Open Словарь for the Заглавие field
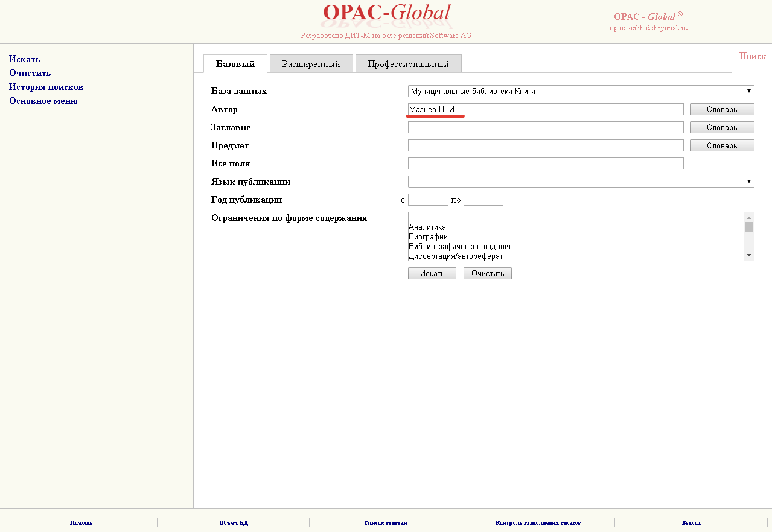Image resolution: width=772 pixels, height=532 pixels. click(722, 127)
